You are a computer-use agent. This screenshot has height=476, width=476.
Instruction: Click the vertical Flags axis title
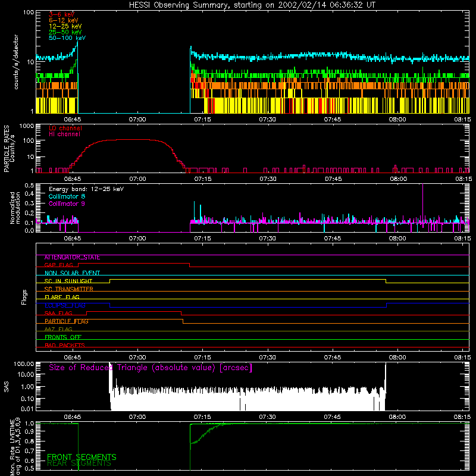24,297
